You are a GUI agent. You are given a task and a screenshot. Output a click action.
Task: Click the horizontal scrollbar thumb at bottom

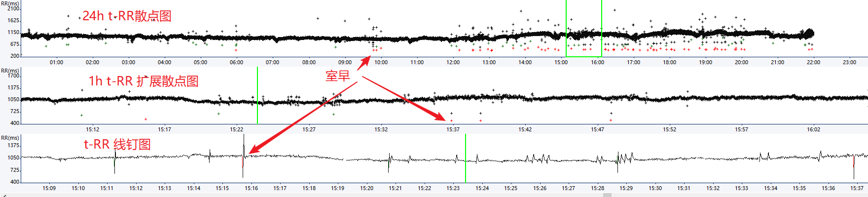[607, 195]
